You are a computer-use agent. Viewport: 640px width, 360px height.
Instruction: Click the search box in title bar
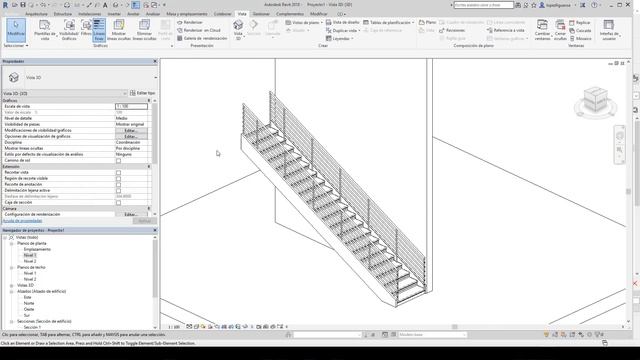(x=483, y=5)
